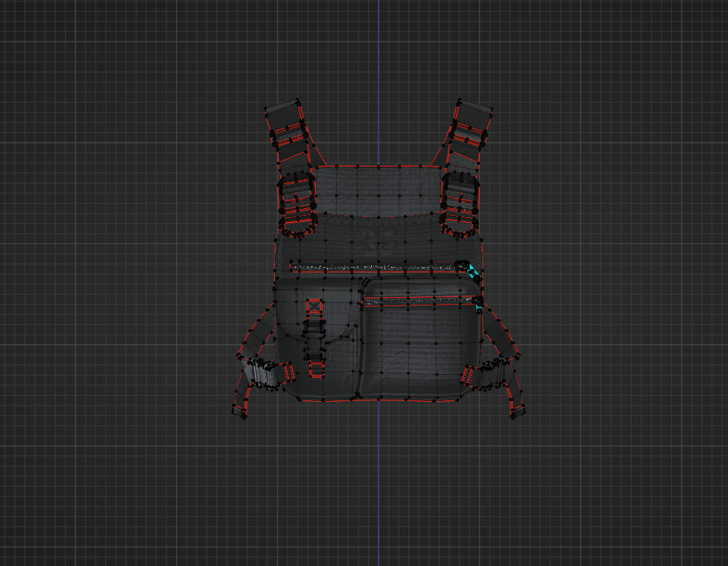Click the oval buckle on the left shoulder strap
The width and height of the screenshot is (728, 566).
pos(298,205)
